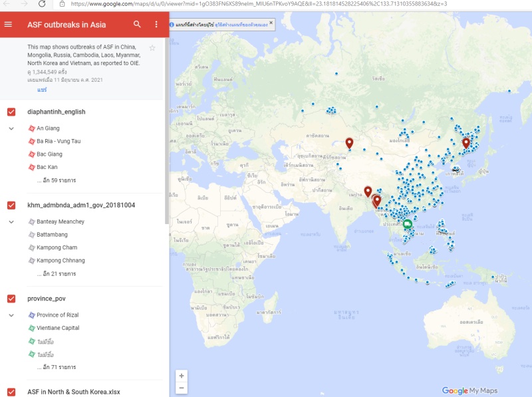Click the share link under map description
This screenshot has height=397, width=532.
coord(41,89)
